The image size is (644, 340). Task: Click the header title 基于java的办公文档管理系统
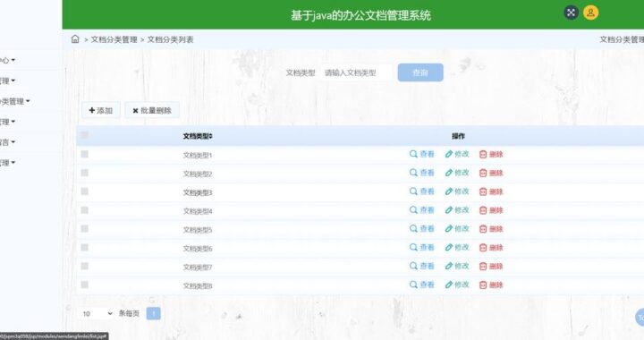(x=360, y=15)
